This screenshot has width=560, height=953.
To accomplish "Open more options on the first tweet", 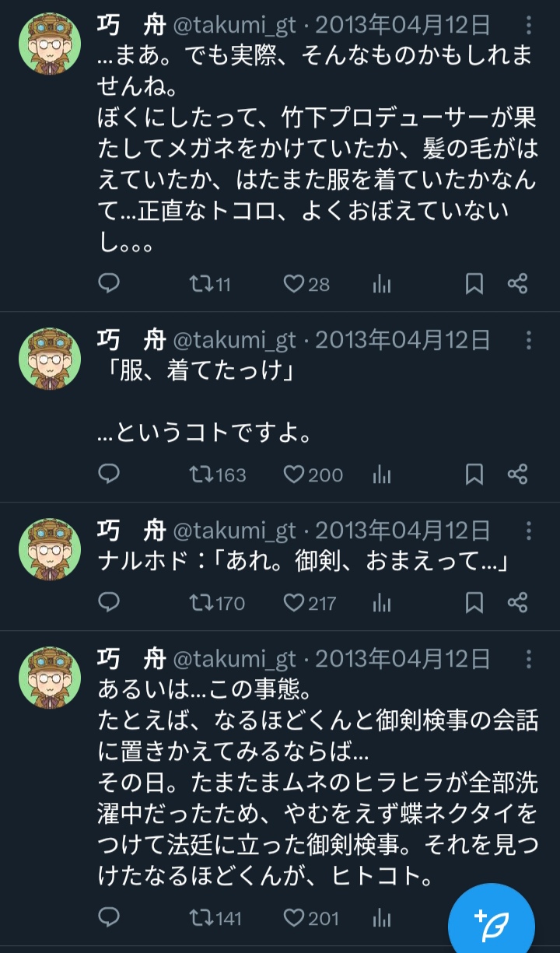I will (x=529, y=26).
